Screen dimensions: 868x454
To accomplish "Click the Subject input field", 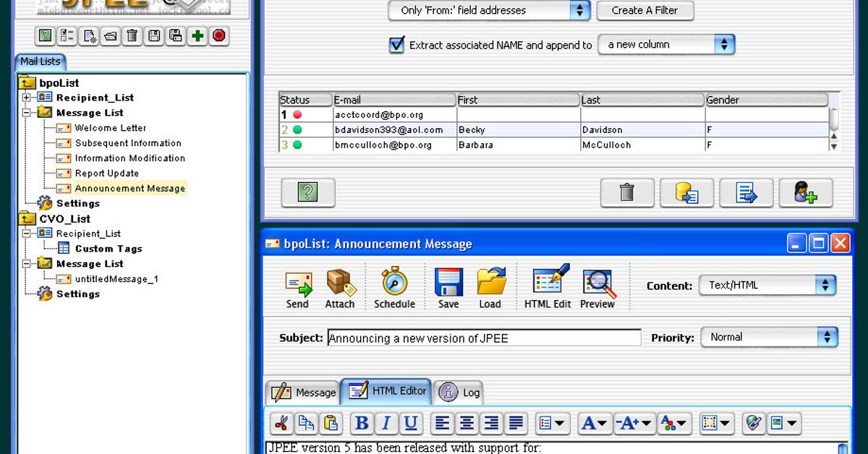I will pyautogui.click(x=484, y=338).
